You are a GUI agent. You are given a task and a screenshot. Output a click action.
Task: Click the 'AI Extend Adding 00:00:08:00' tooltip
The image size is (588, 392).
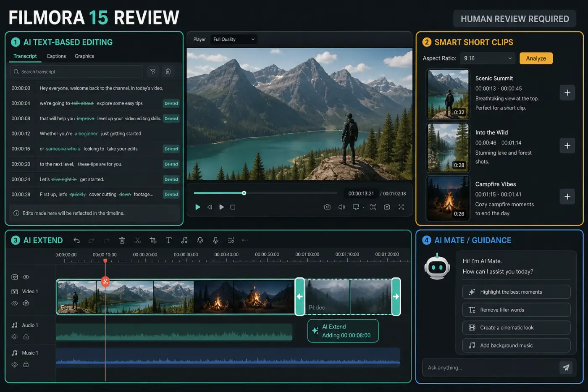[343, 331]
